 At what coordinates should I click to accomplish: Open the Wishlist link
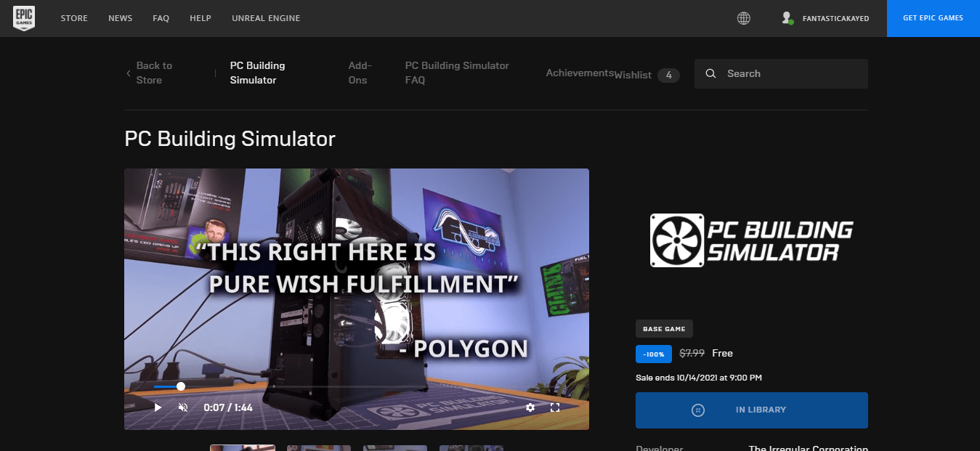pos(633,75)
